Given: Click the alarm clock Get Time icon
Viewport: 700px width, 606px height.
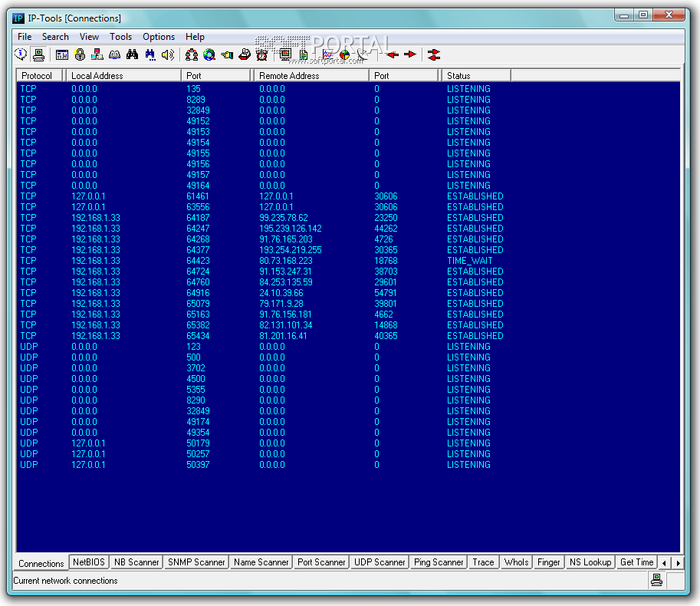Looking at the screenshot, I should coord(262,54).
